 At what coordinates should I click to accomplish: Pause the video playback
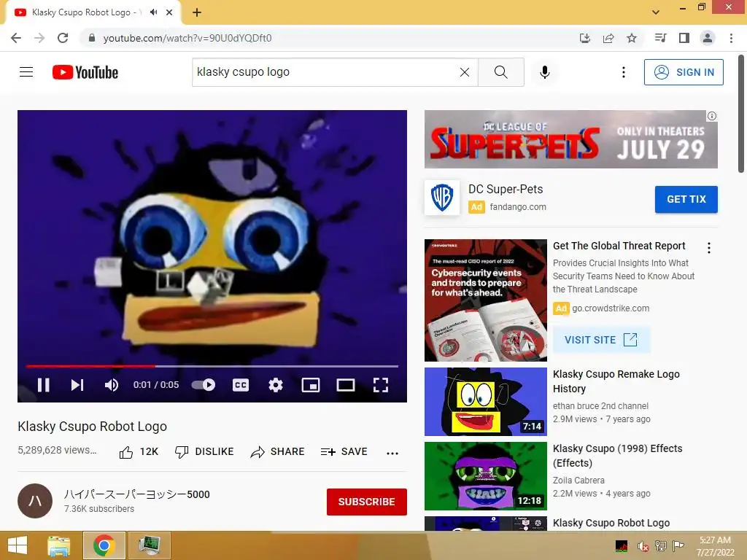43,385
